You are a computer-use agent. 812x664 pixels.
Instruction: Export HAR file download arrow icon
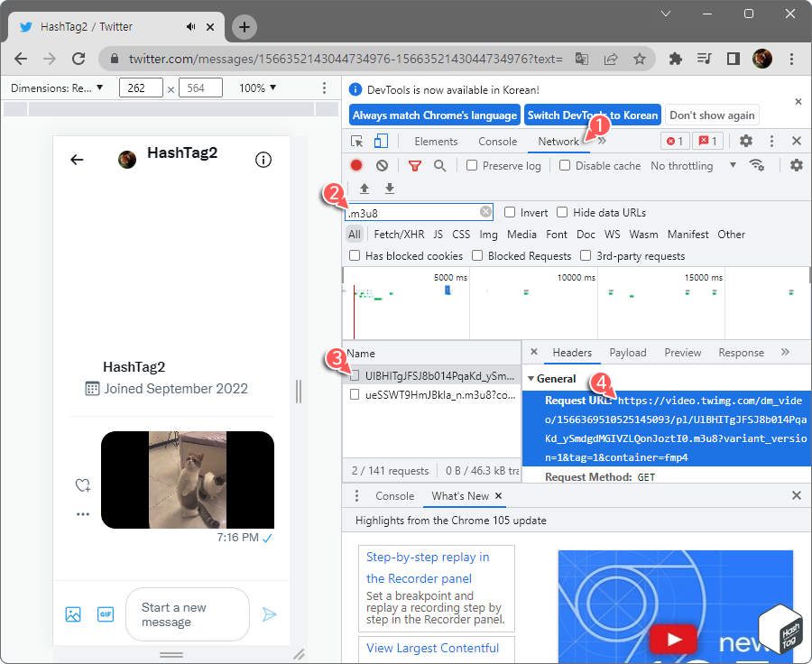[x=390, y=189]
